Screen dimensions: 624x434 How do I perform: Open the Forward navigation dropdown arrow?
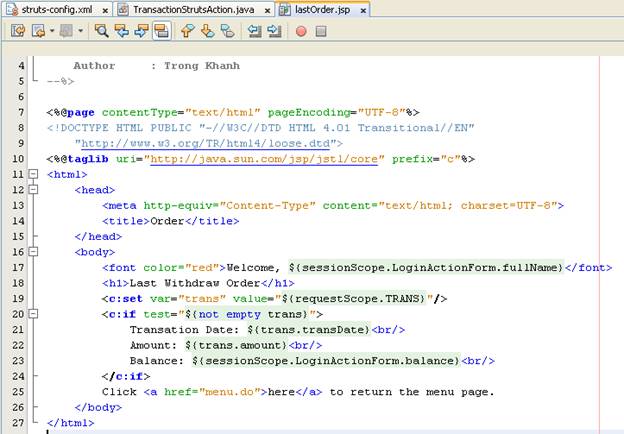pyautogui.click(x=80, y=31)
